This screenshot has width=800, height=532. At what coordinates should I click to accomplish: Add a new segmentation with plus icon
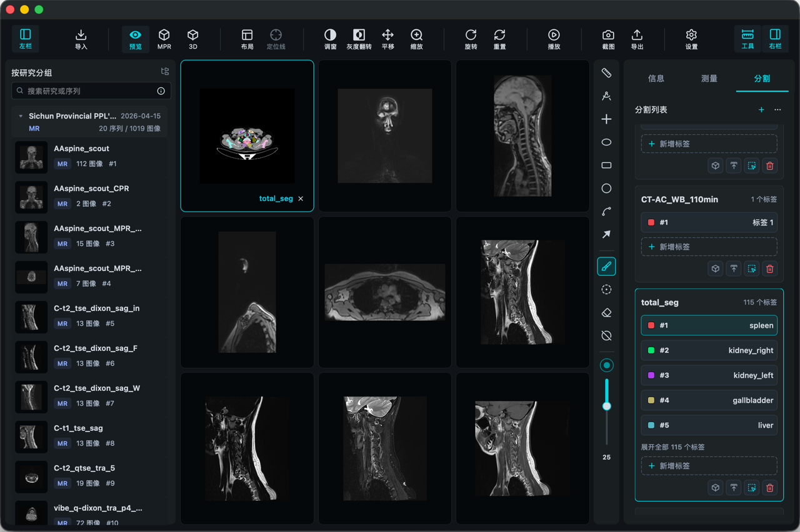click(761, 110)
